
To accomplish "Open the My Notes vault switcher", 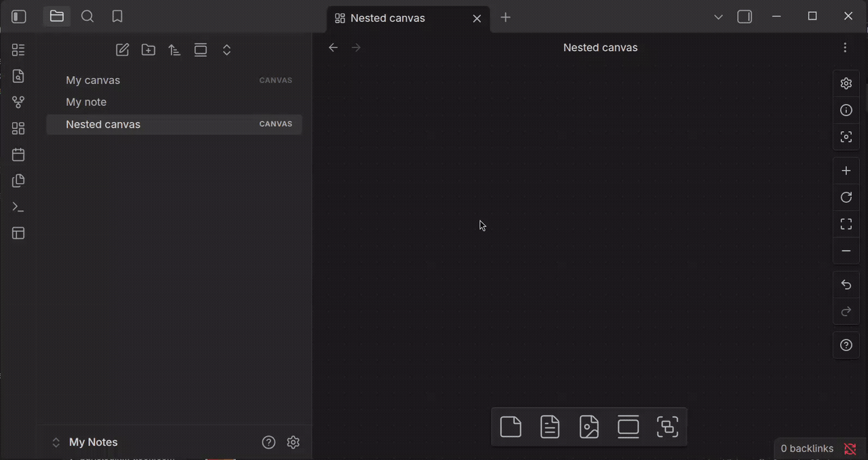I will 85,442.
